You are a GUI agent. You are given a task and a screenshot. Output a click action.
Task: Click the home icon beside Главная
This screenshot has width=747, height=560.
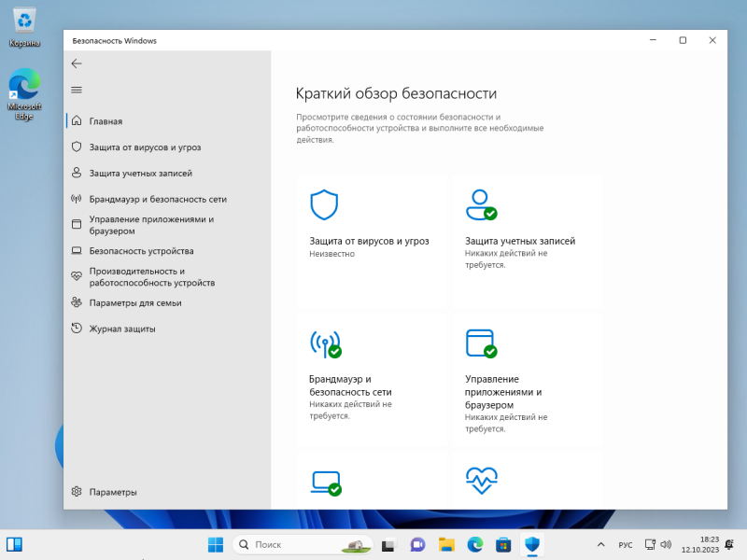tap(77, 121)
